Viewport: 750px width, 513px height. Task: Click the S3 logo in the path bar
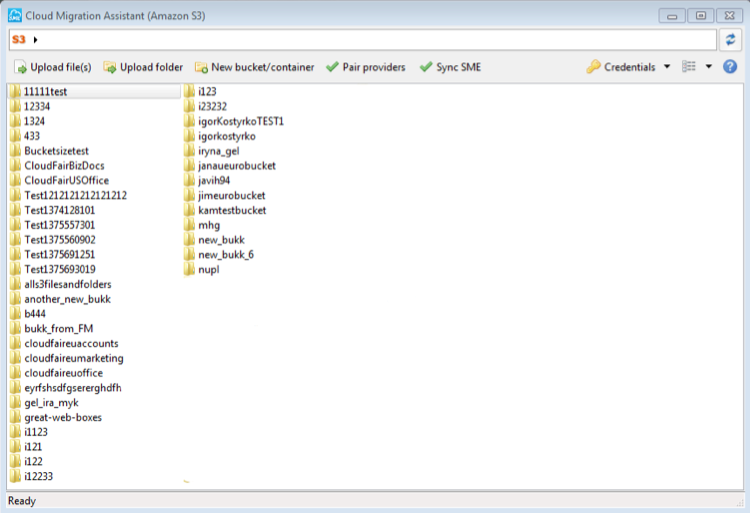tap(19, 40)
